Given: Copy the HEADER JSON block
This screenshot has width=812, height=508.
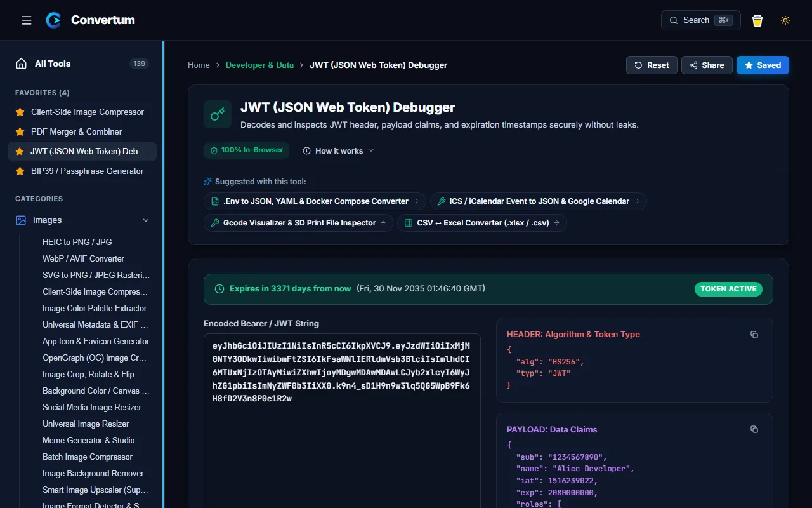Looking at the screenshot, I should click(x=754, y=335).
